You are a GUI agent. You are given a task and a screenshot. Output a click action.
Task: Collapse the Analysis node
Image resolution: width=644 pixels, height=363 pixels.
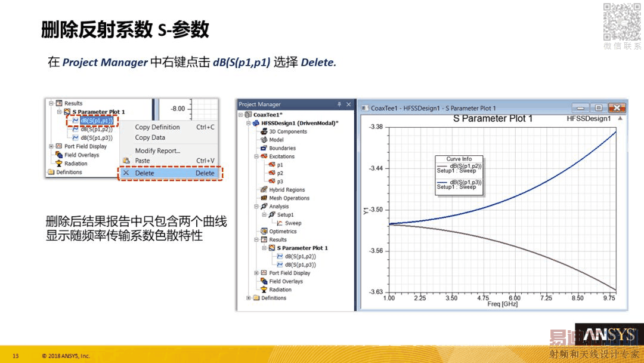tap(256, 207)
